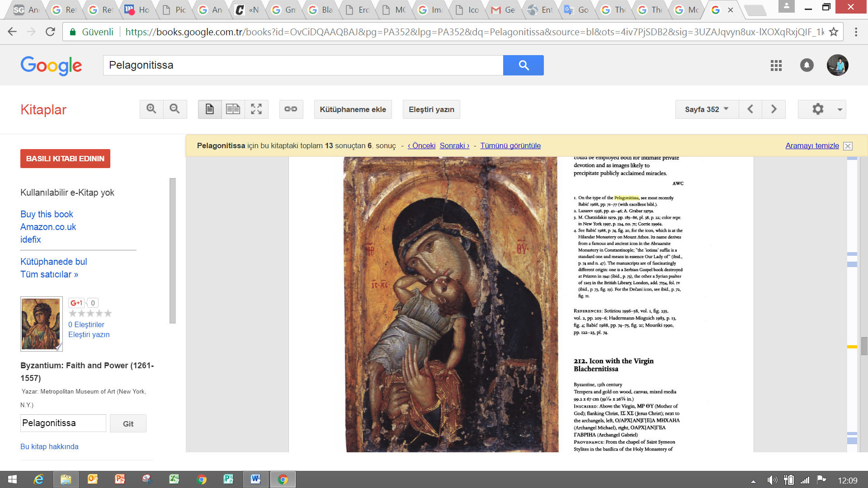
Task: Close the search results bar
Action: point(848,146)
